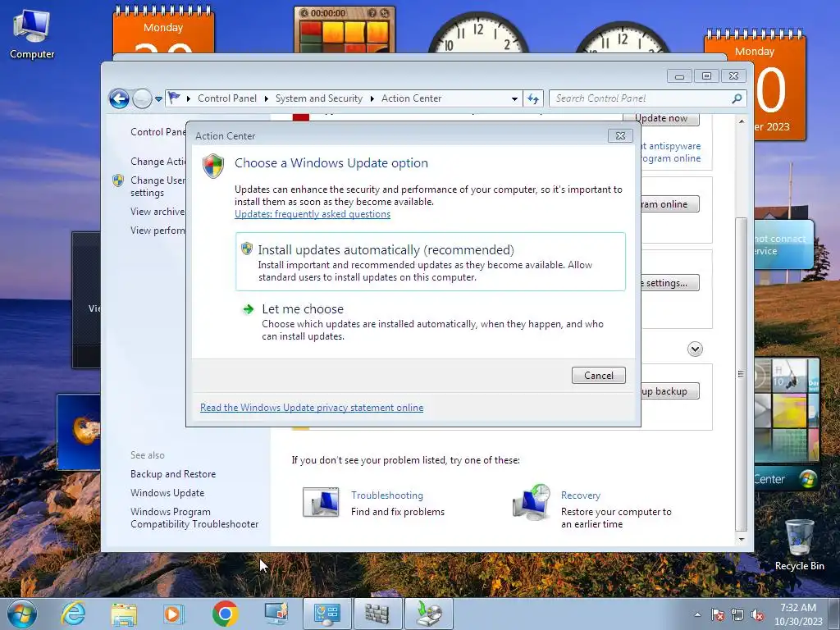Close the Action Center dialog
Screen dimensions: 840x630
click(x=620, y=136)
